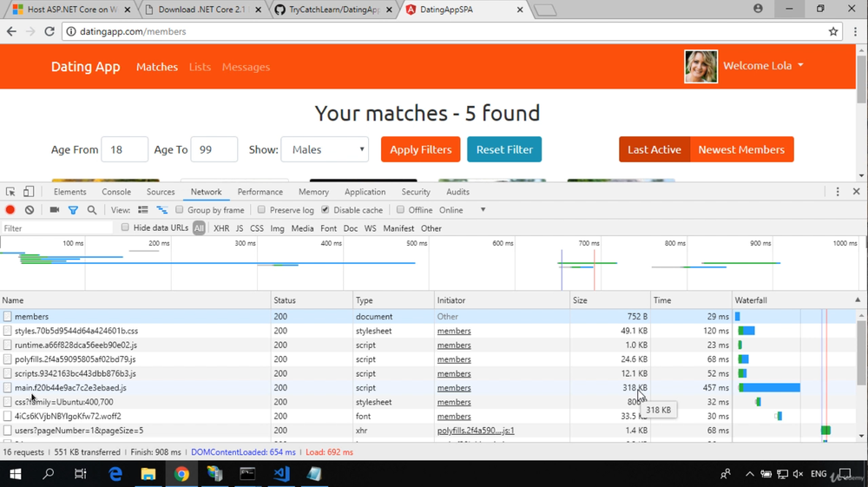Click the record network log button
The width and height of the screenshot is (868, 487).
point(10,210)
